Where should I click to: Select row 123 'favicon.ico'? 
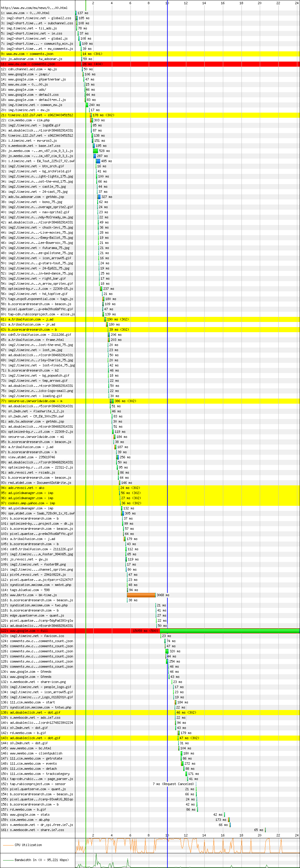click(150, 636)
